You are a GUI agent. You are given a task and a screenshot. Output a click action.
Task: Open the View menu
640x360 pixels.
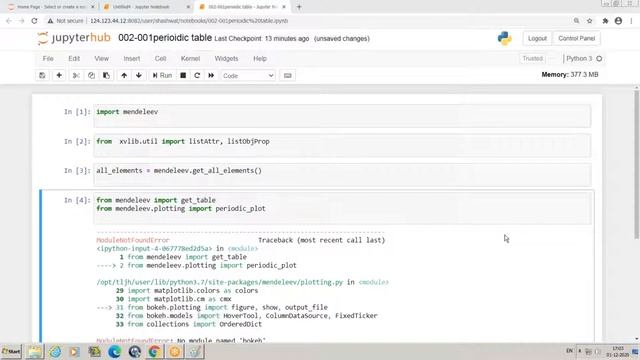point(101,59)
